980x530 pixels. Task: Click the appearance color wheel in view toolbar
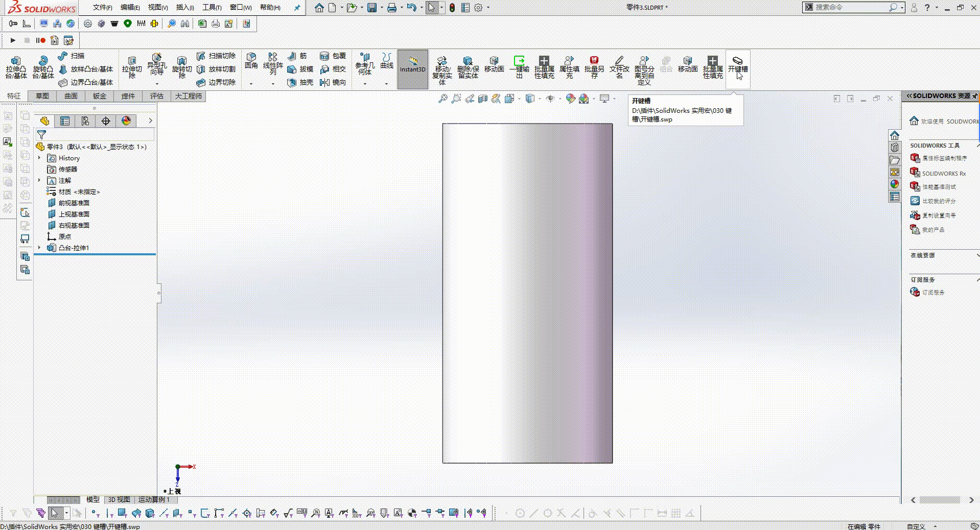point(571,99)
